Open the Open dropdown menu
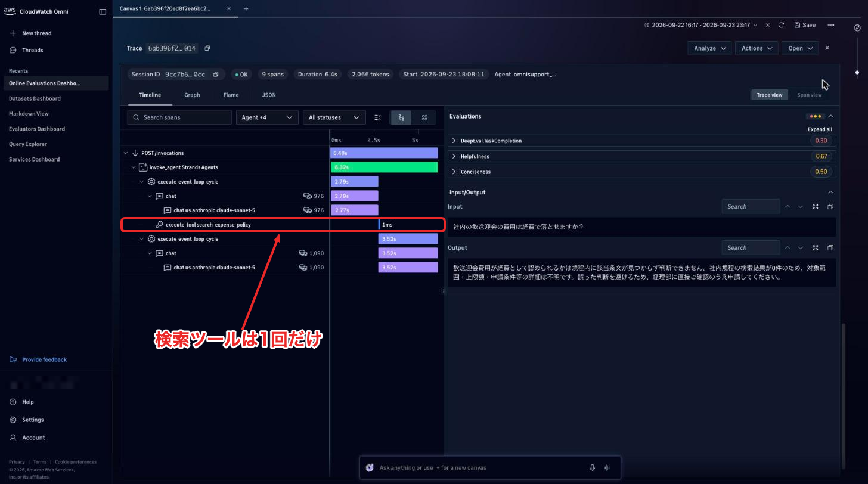 point(799,48)
